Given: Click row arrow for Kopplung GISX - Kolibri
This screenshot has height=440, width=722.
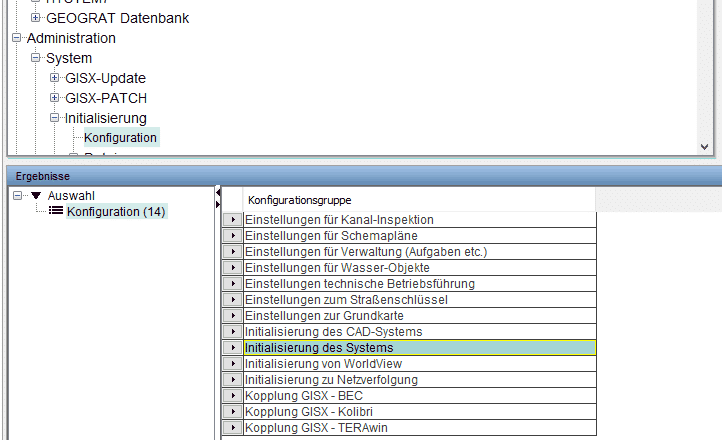Looking at the screenshot, I should (x=233, y=411).
